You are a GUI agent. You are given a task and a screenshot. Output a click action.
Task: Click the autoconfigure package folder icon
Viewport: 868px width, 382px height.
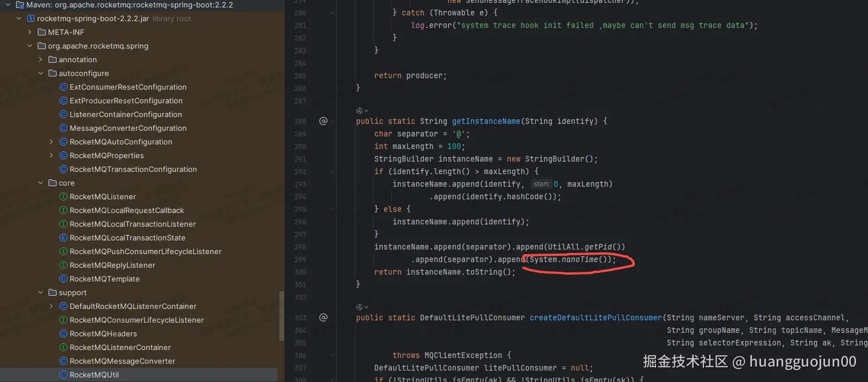pyautogui.click(x=53, y=73)
